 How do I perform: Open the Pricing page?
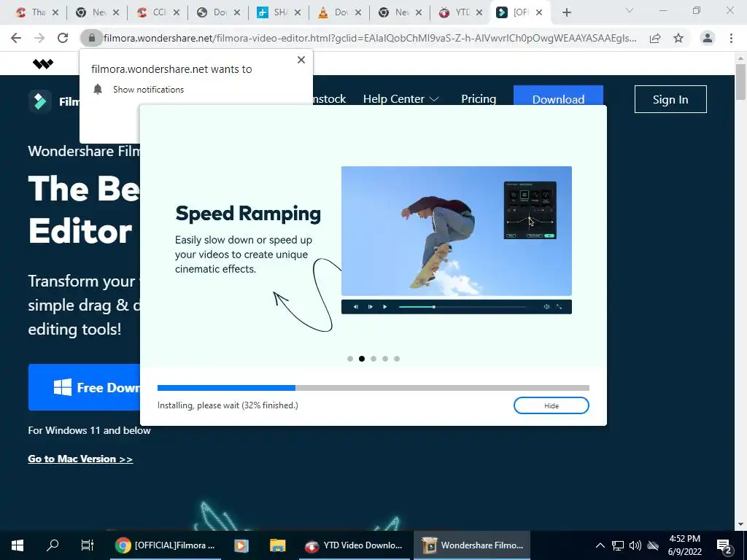[479, 99]
